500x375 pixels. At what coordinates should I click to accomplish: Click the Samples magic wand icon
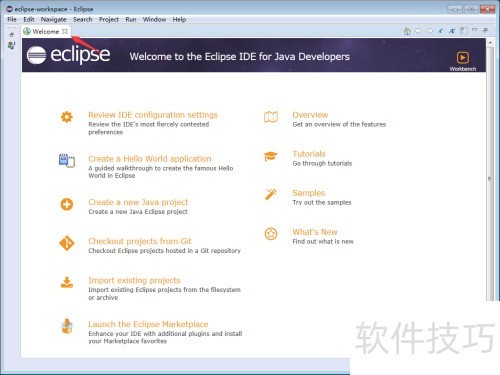click(271, 194)
